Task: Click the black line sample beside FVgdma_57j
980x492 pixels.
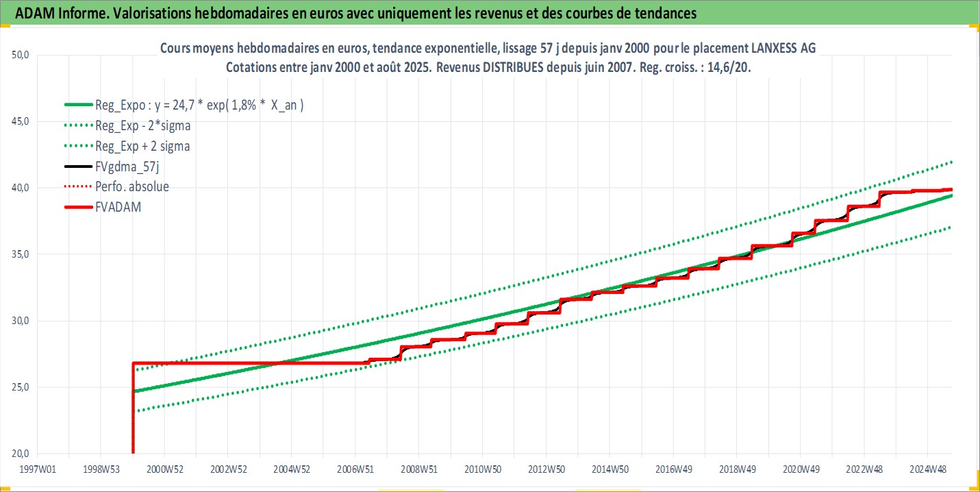Action: (78, 167)
